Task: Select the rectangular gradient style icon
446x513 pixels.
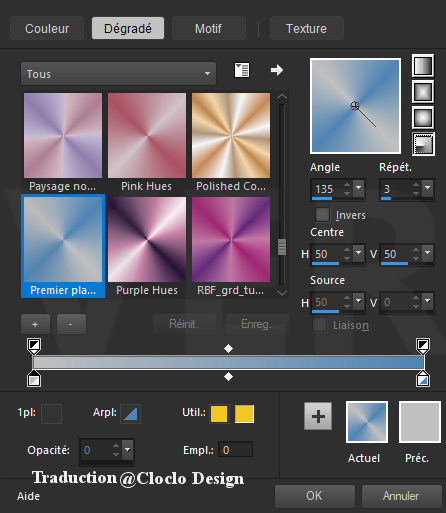Action: (x=423, y=91)
